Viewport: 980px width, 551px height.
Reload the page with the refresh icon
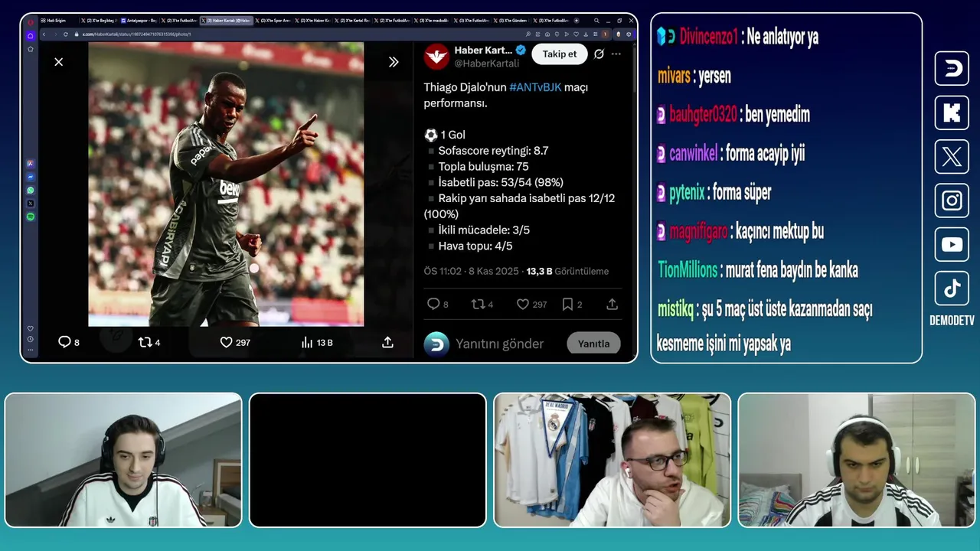66,34
